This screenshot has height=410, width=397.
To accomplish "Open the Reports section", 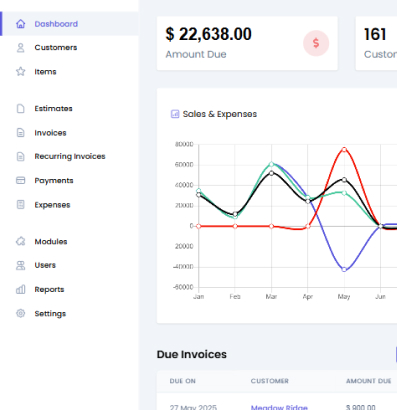I will coord(69,289).
